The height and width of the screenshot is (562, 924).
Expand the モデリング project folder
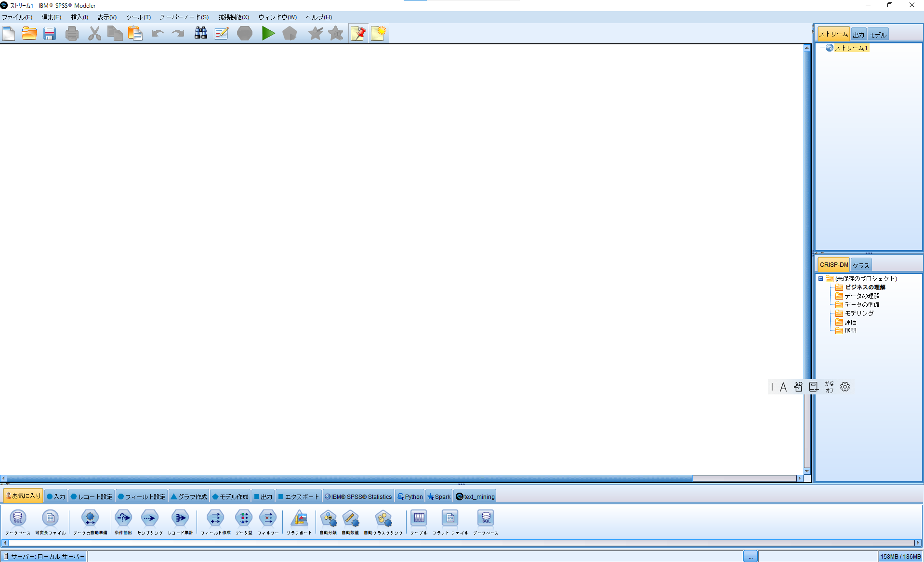click(x=858, y=313)
